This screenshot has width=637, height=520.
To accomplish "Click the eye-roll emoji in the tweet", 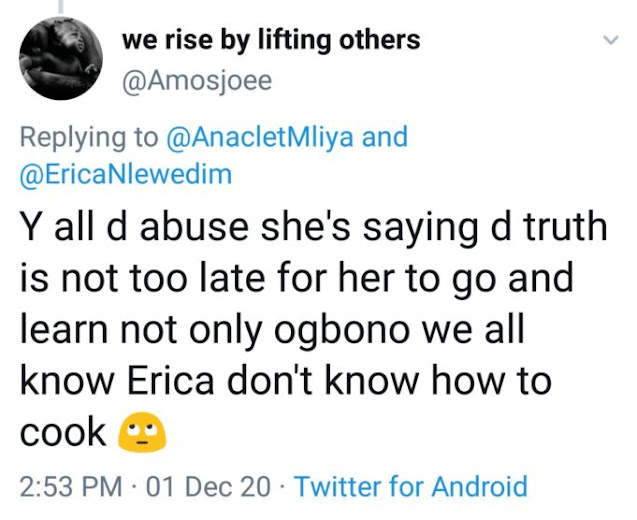I will pyautogui.click(x=141, y=433).
